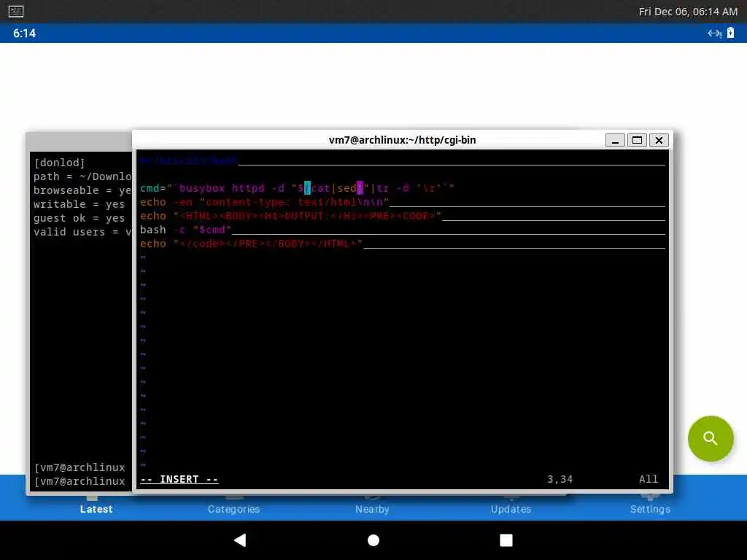Click the cmd= line in vim
The image size is (747, 560).
(x=297, y=188)
